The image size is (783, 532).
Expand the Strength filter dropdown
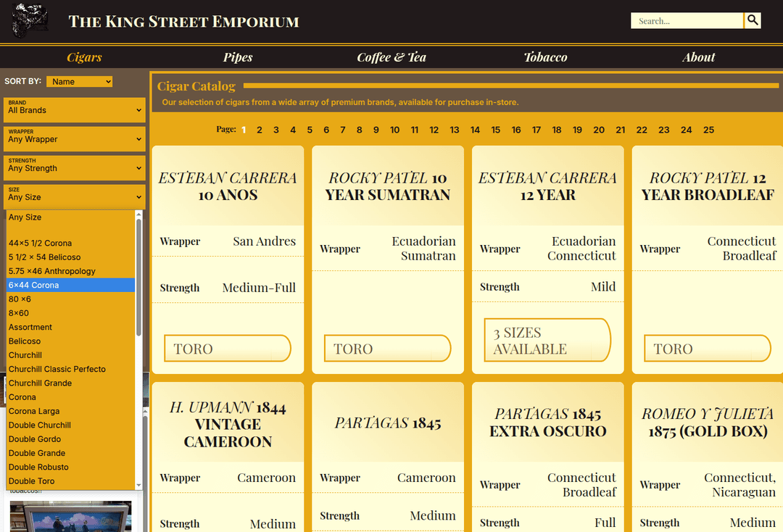tap(75, 167)
